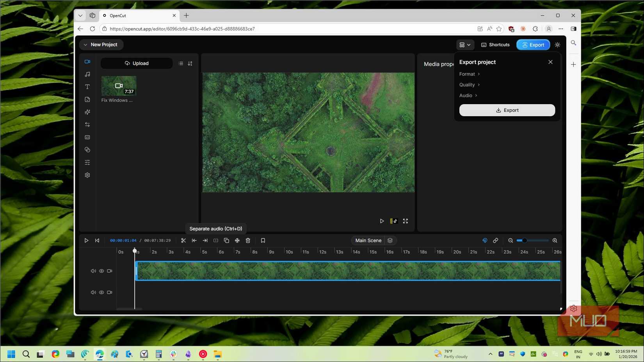Select the Fix Windows video thumbnail
Image resolution: width=644 pixels, height=362 pixels.
(119, 86)
